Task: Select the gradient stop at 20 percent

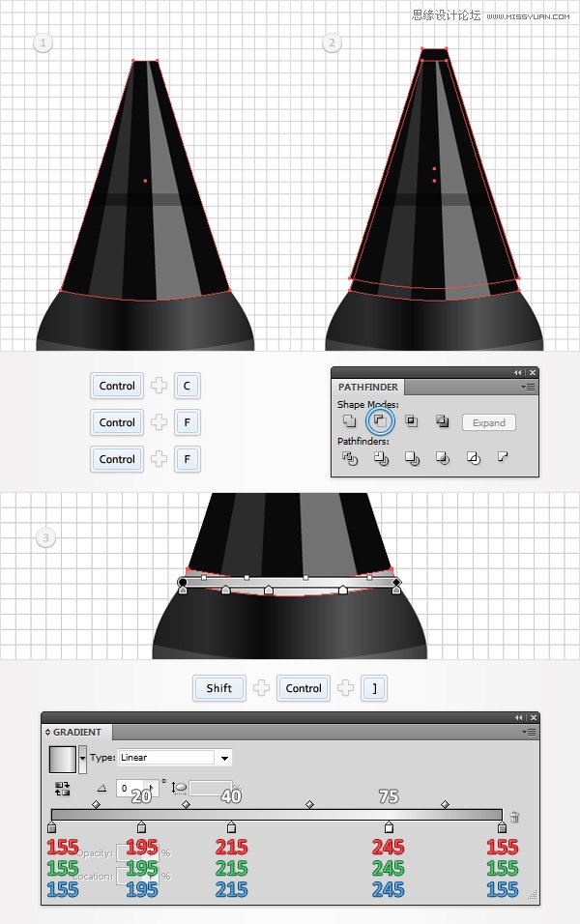Action: tap(141, 828)
